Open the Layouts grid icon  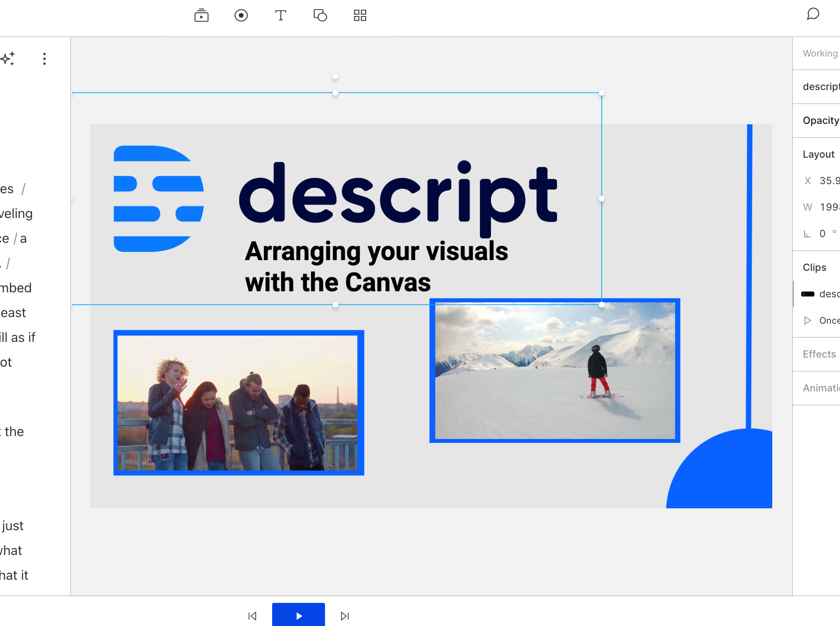tap(360, 15)
